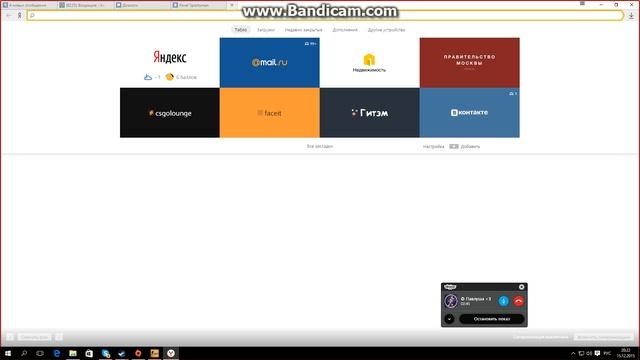Open Skype from the taskbar
This screenshot has width=640, height=360.
click(x=106, y=353)
